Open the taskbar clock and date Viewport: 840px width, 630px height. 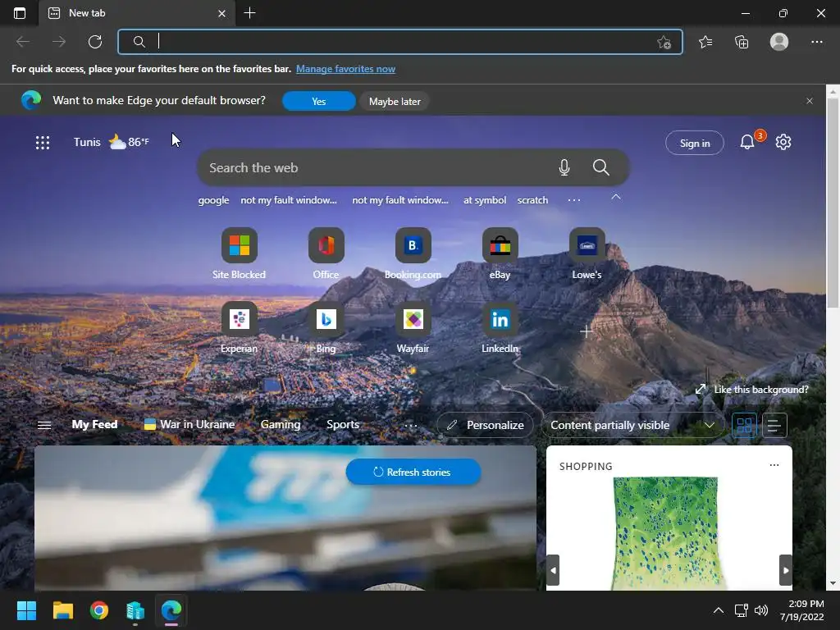coord(802,610)
